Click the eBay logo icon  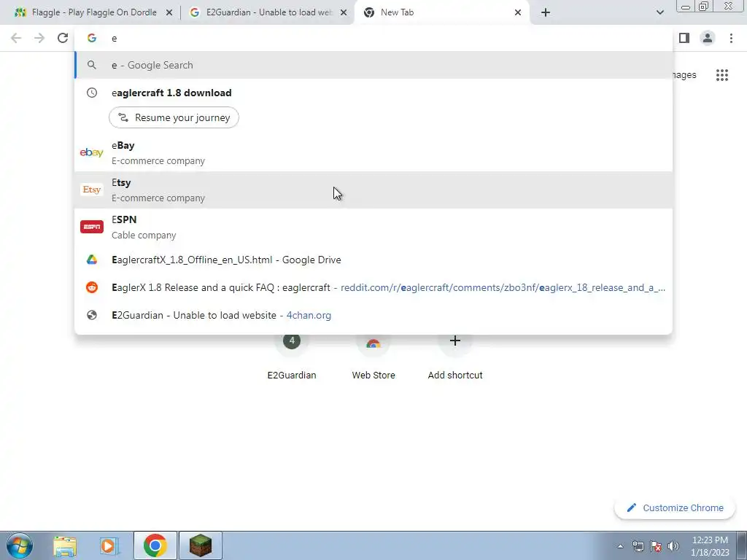tap(91, 152)
